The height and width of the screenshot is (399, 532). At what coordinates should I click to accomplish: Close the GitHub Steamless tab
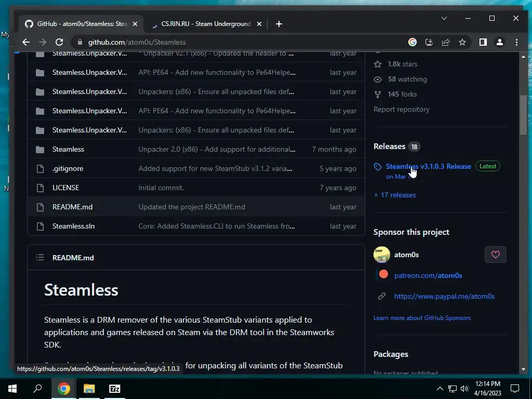click(x=135, y=24)
